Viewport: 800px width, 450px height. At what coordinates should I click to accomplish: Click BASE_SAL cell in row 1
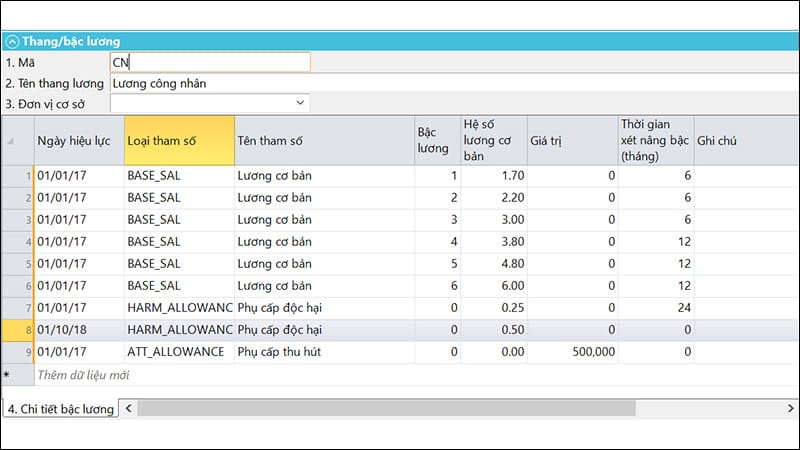coord(179,176)
